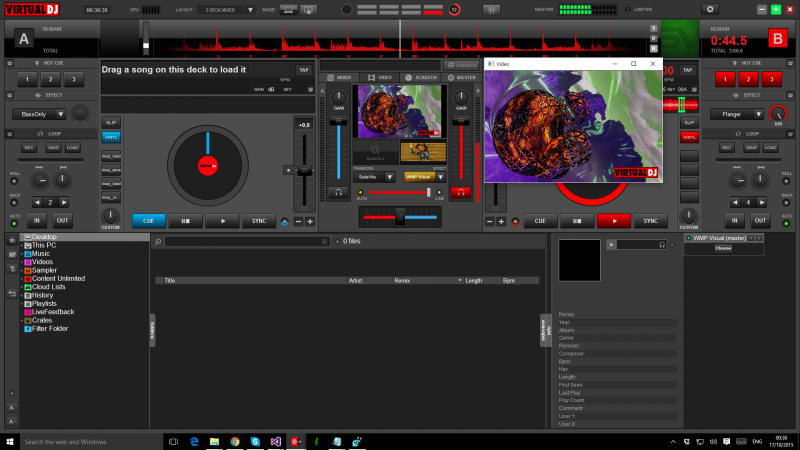Select Content Unlimited in browser tree
Viewport: 800px width, 450px height.
tap(55, 279)
